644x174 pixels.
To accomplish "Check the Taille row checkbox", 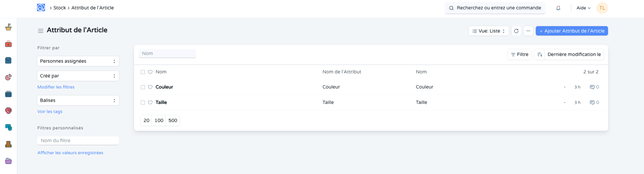I will pos(143,103).
